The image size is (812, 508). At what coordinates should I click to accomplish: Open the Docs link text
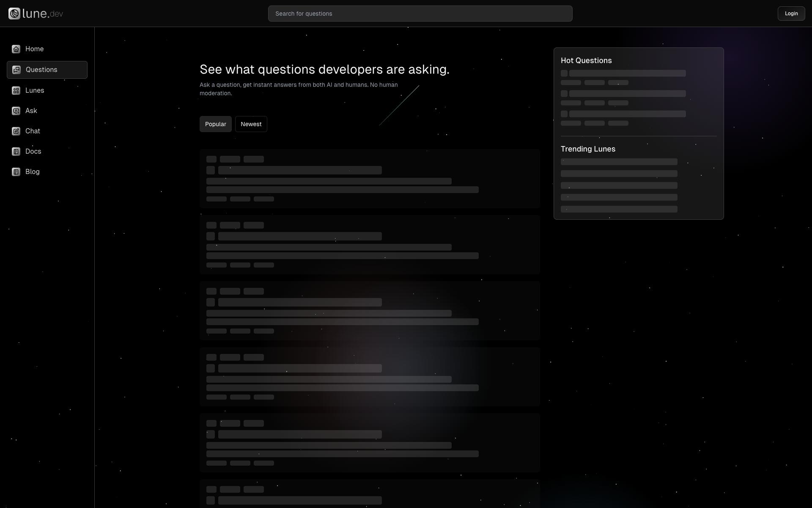tap(33, 152)
